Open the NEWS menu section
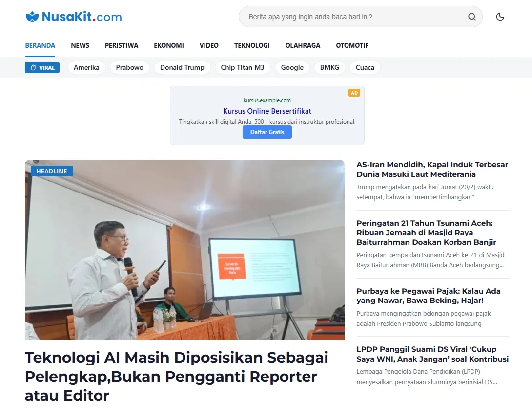The width and height of the screenshot is (532, 408). click(x=80, y=45)
